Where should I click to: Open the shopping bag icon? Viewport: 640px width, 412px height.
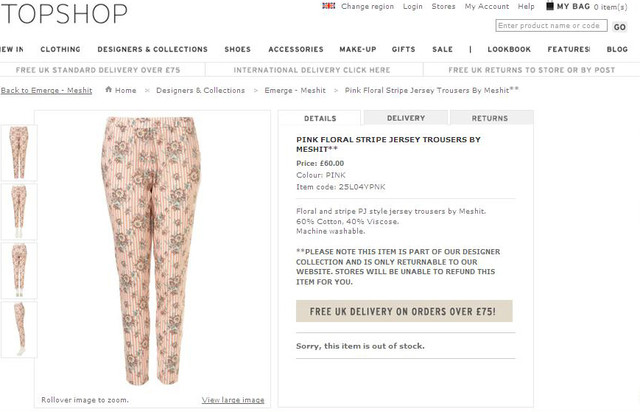[x=550, y=6]
